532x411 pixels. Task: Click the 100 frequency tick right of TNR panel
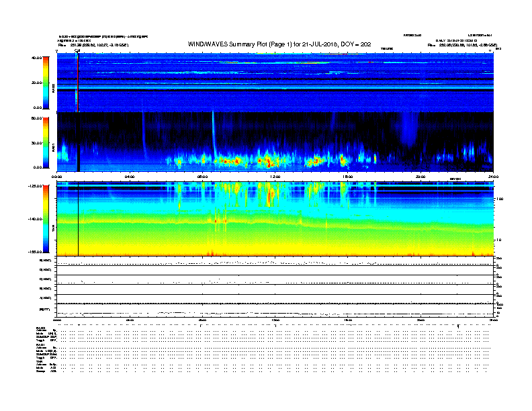click(500, 199)
